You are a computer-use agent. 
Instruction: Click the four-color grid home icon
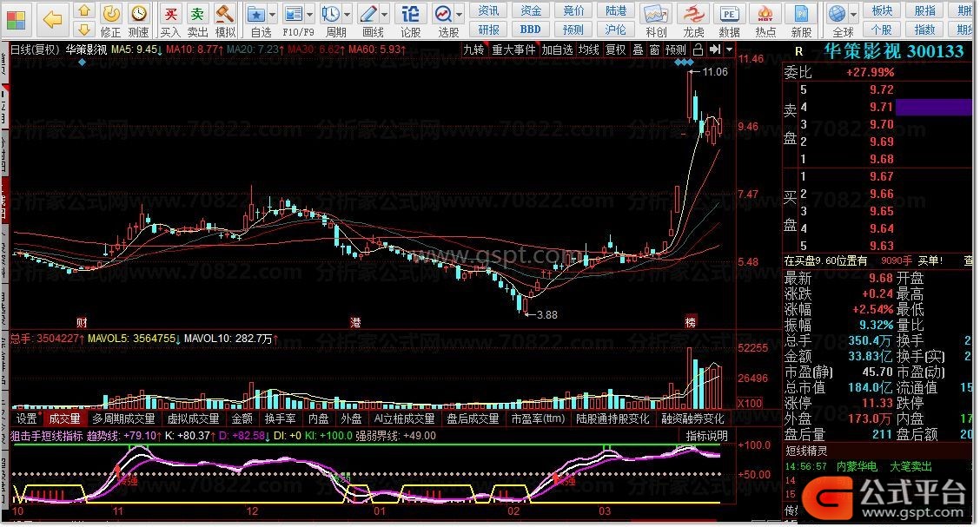click(x=16, y=20)
